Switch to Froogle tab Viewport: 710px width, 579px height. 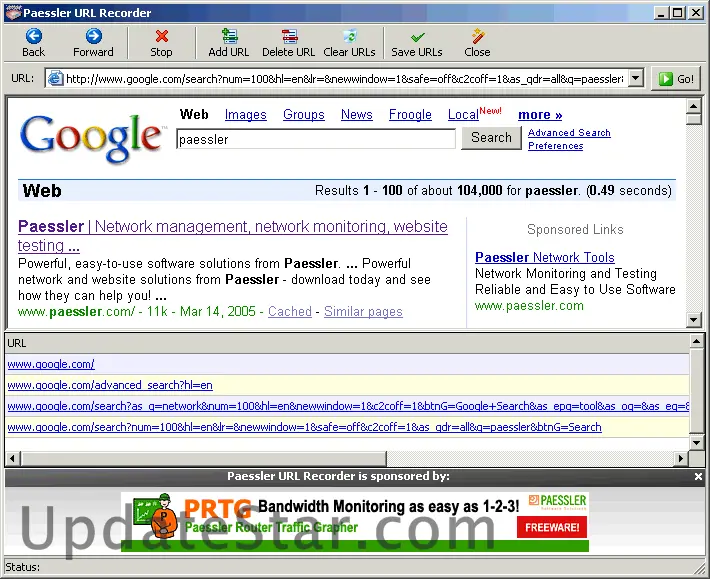410,115
